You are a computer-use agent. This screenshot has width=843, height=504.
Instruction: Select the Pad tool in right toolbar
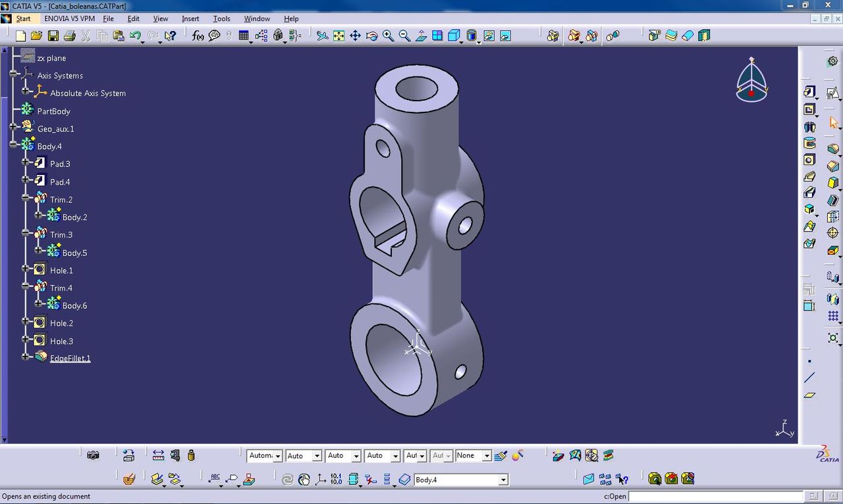pos(809,92)
